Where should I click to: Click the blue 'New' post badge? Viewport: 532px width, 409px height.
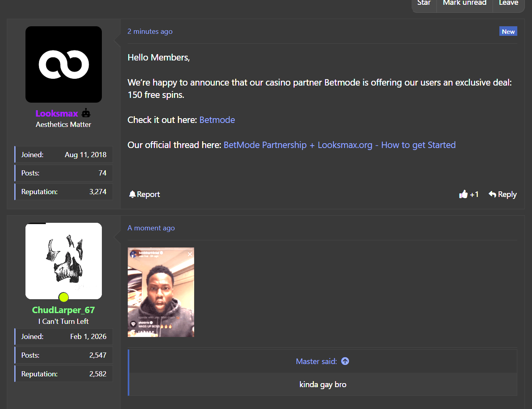click(x=508, y=31)
